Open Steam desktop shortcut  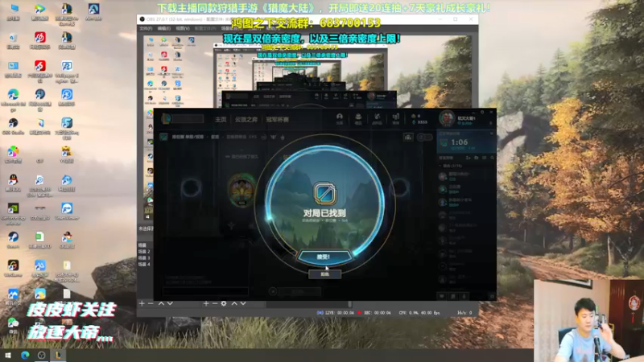click(x=13, y=240)
